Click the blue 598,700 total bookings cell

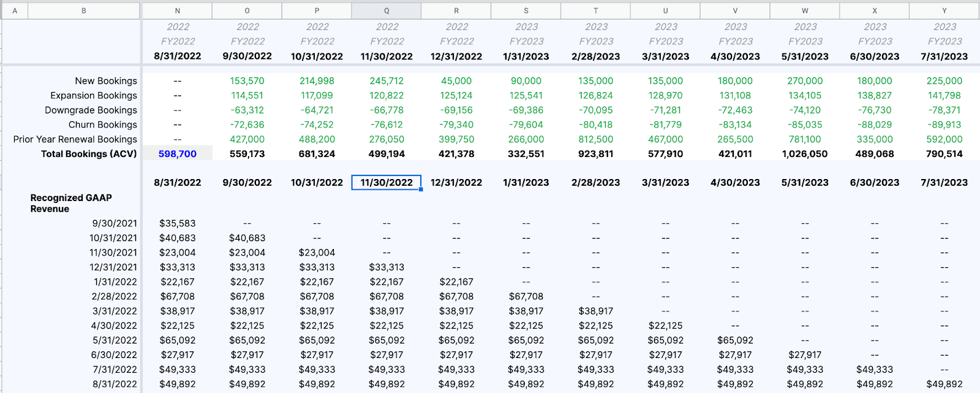pos(178,154)
